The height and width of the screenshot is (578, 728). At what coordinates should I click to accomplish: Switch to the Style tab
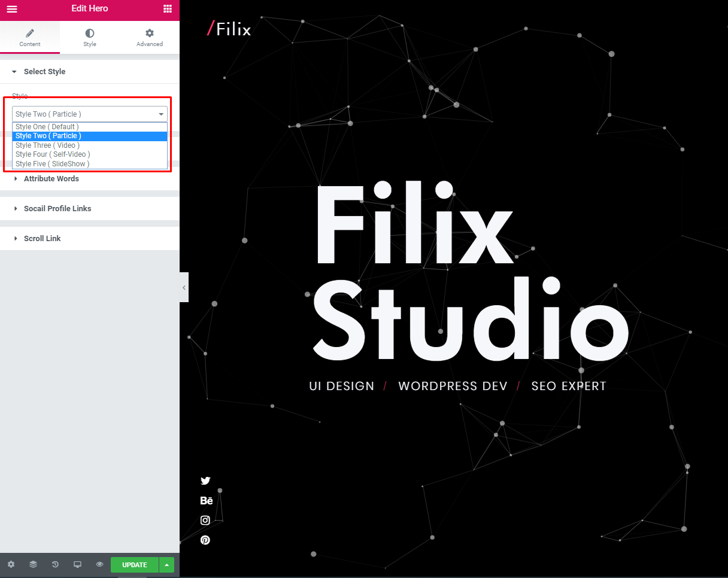pyautogui.click(x=89, y=37)
